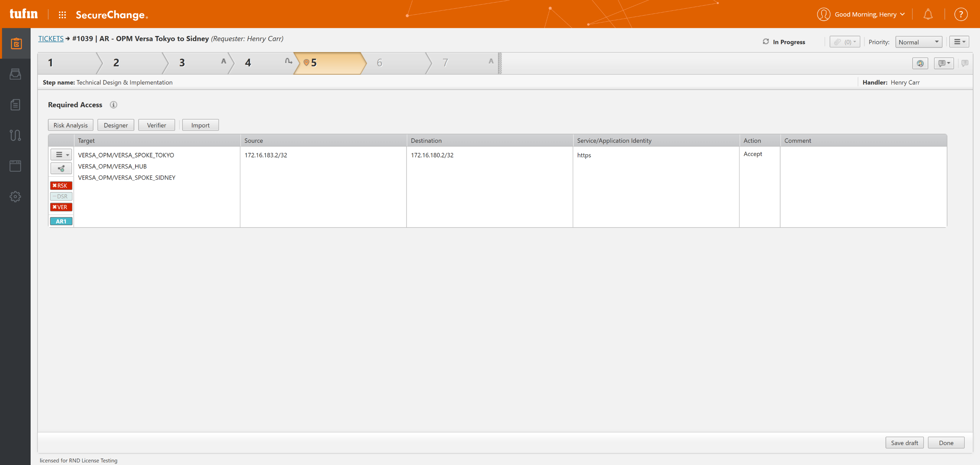Open the settings gear in sidebar
Screen dimensions: 980x465
[x=15, y=196]
